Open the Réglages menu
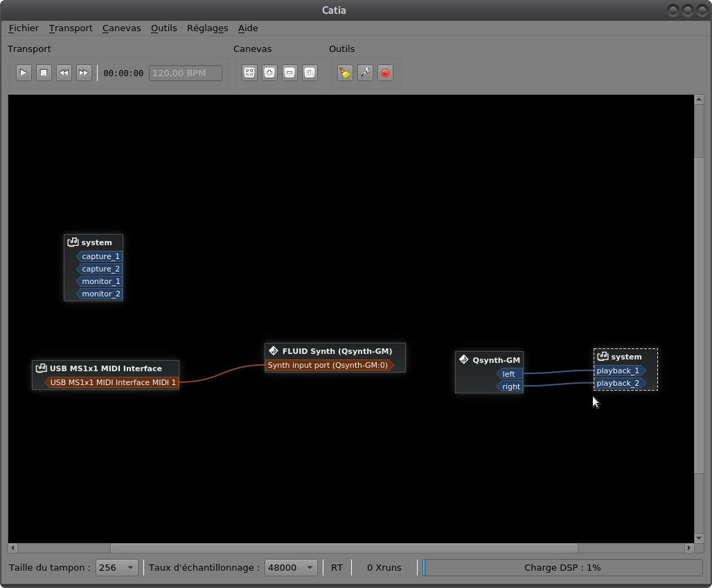This screenshot has height=588, width=712. pyautogui.click(x=207, y=28)
